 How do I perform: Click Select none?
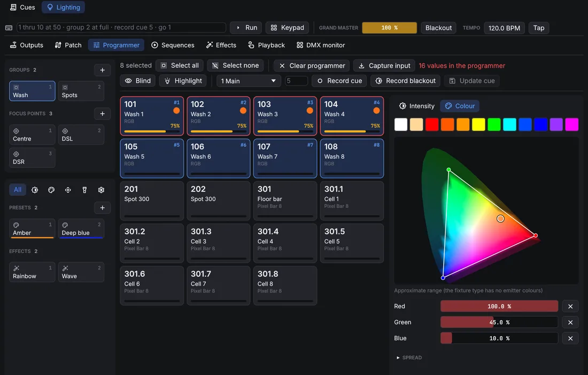tap(236, 66)
